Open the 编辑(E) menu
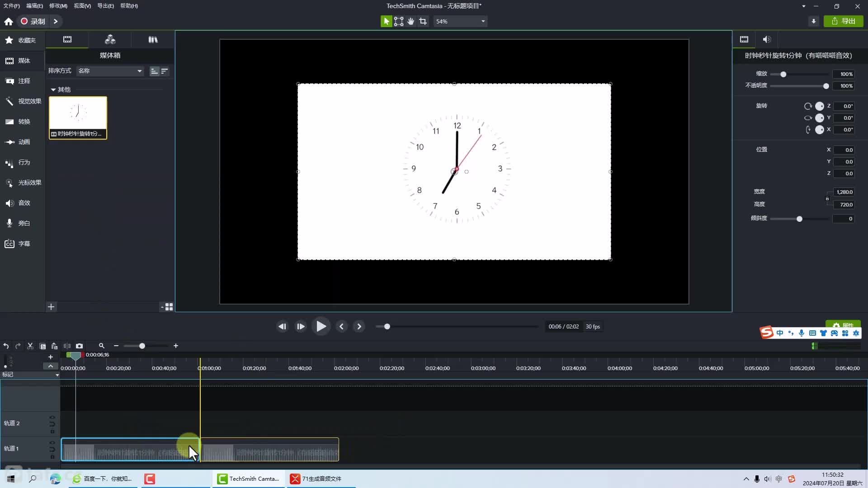The width and height of the screenshot is (868, 488). [34, 6]
